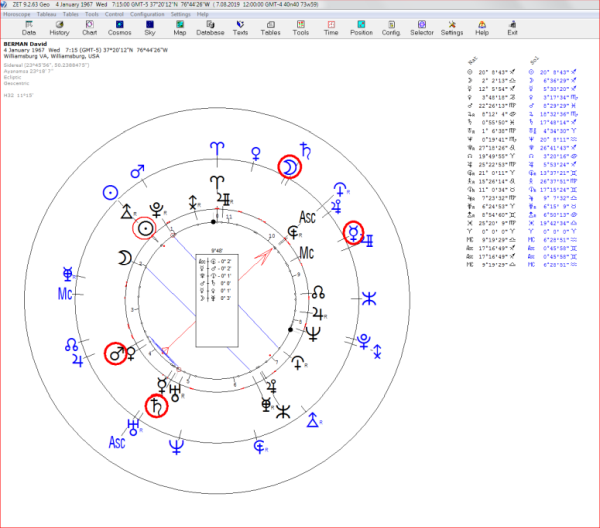Open the Config toolbar icon
600x528 pixels.
[x=391, y=28]
